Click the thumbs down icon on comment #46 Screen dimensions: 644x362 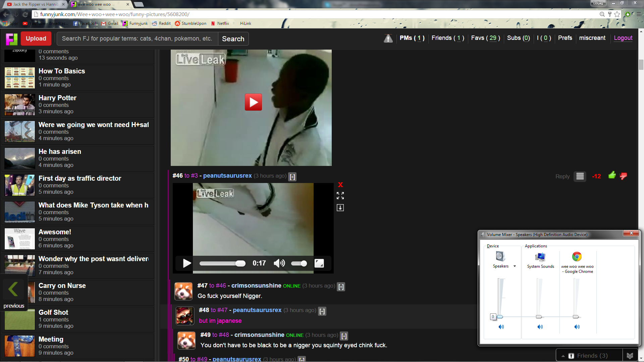click(624, 176)
